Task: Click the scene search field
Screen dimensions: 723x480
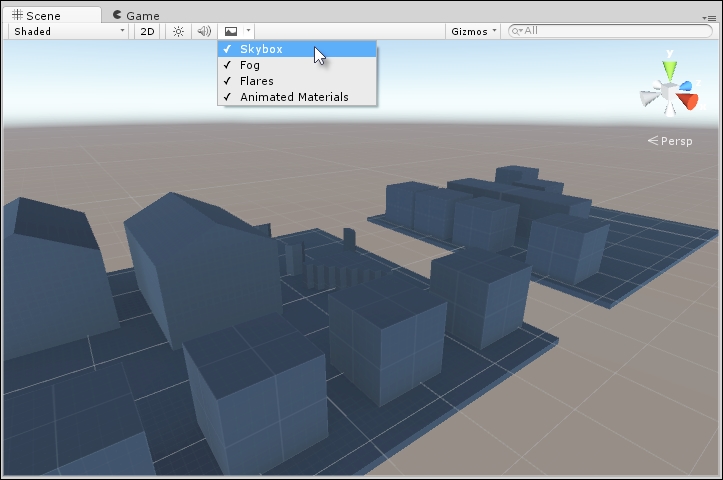Action: (610, 31)
